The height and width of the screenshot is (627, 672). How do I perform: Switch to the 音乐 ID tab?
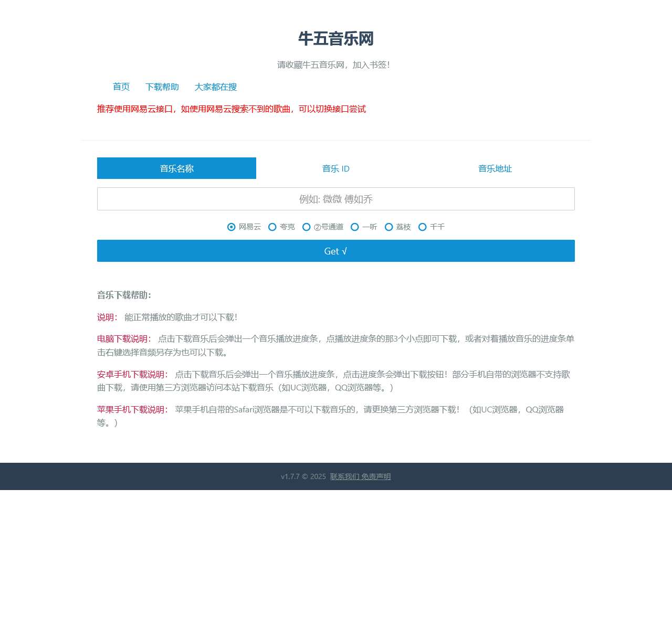coord(335,168)
